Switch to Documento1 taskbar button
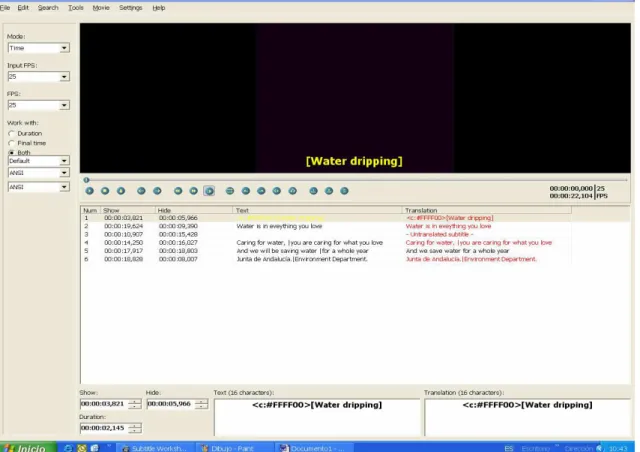 [314, 448]
